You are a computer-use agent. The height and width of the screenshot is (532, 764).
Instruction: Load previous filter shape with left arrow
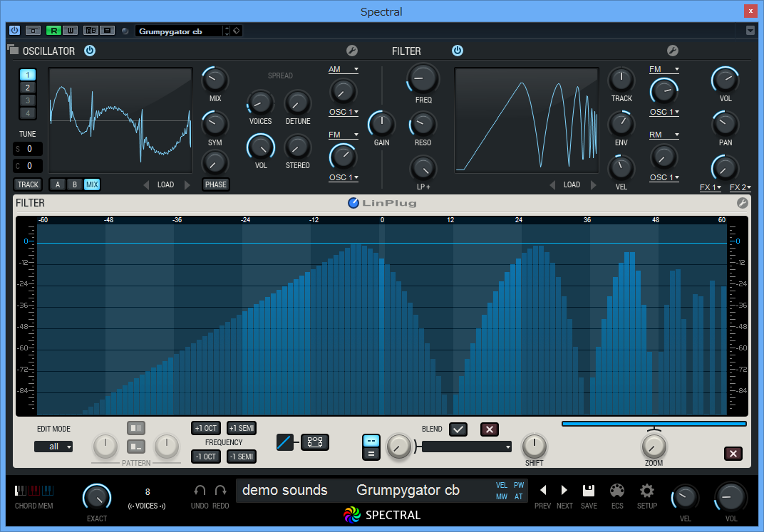[552, 185]
